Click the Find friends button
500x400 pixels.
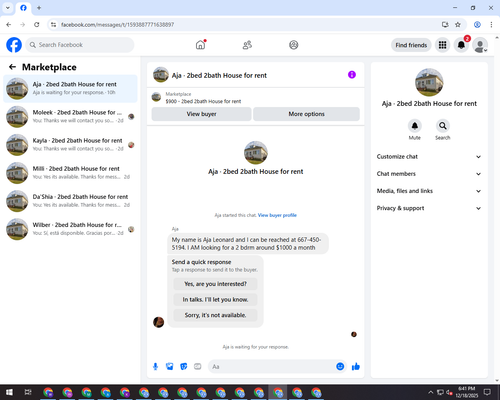pyautogui.click(x=411, y=45)
